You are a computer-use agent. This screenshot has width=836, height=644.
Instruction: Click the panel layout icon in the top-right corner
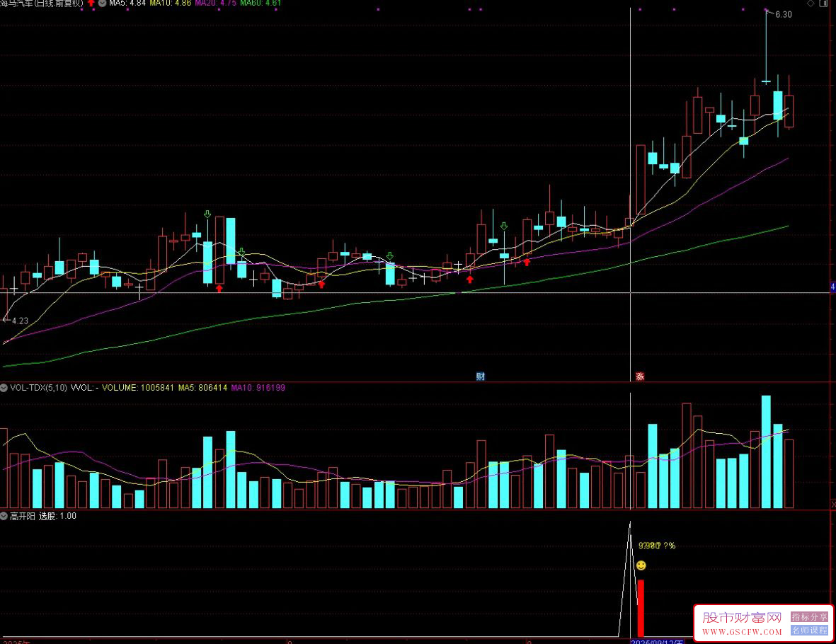pos(823,4)
